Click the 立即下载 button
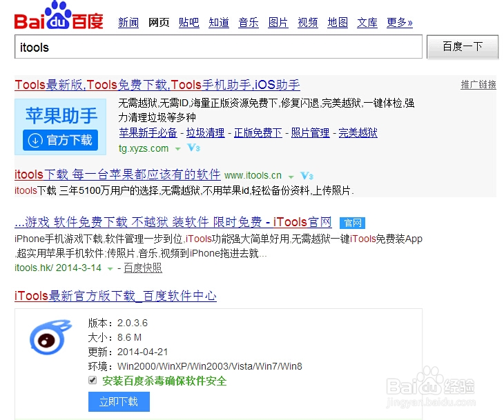 pos(119,401)
